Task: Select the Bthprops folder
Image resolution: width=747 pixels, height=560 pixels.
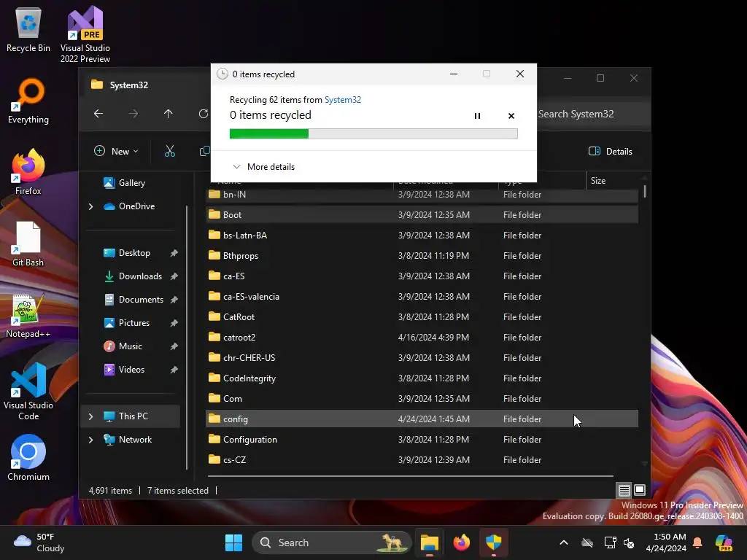Action: click(x=422, y=256)
